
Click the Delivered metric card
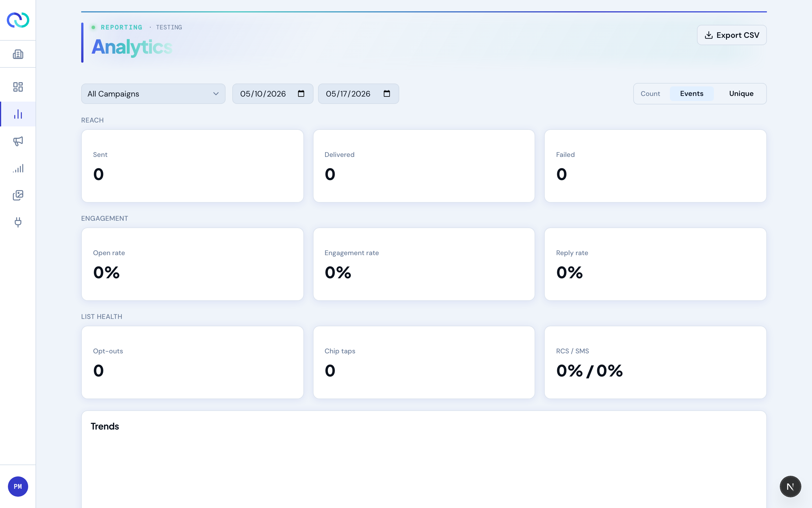pos(424,166)
